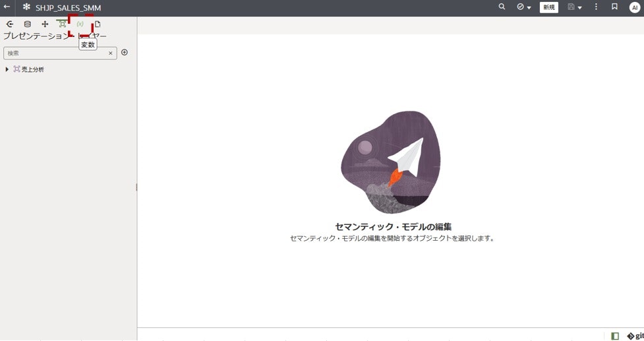Click the 新規 button

tap(548, 7)
